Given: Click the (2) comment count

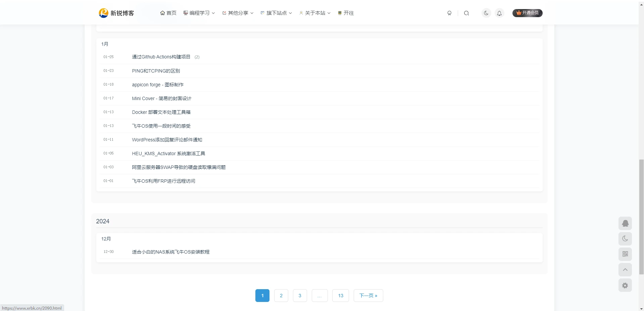Looking at the screenshot, I should click(197, 57).
